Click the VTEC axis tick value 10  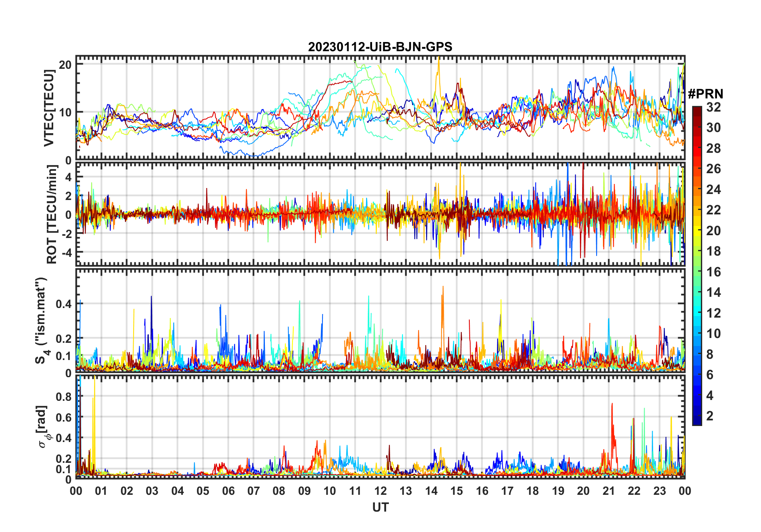tap(66, 112)
